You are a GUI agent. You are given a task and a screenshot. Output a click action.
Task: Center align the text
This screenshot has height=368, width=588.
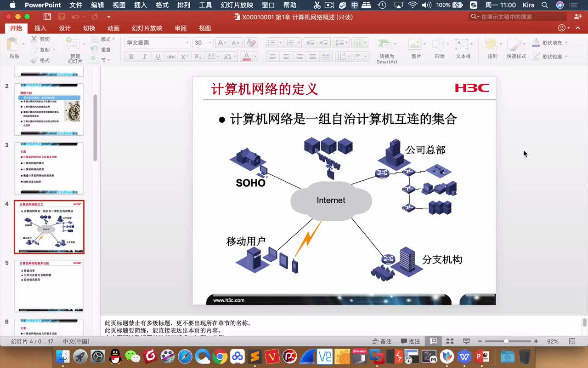286,57
